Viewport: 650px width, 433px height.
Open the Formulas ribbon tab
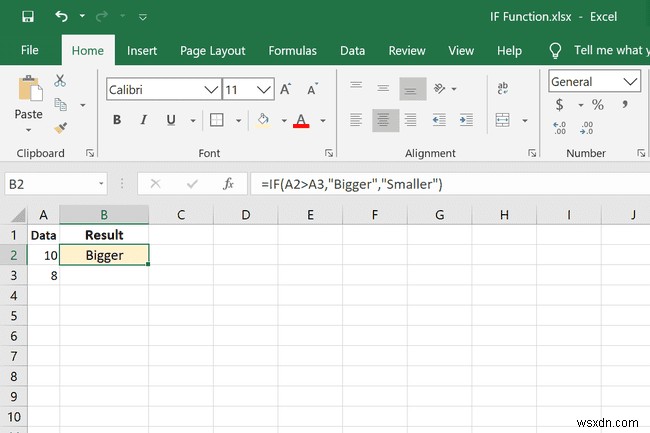(x=292, y=51)
